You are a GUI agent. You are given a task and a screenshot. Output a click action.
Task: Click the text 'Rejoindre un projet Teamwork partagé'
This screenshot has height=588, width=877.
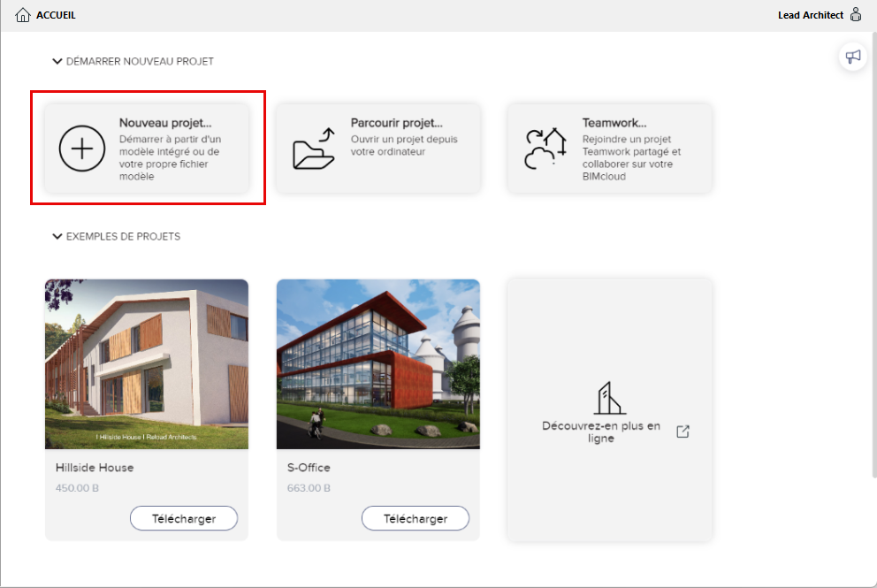pyautogui.click(x=631, y=146)
